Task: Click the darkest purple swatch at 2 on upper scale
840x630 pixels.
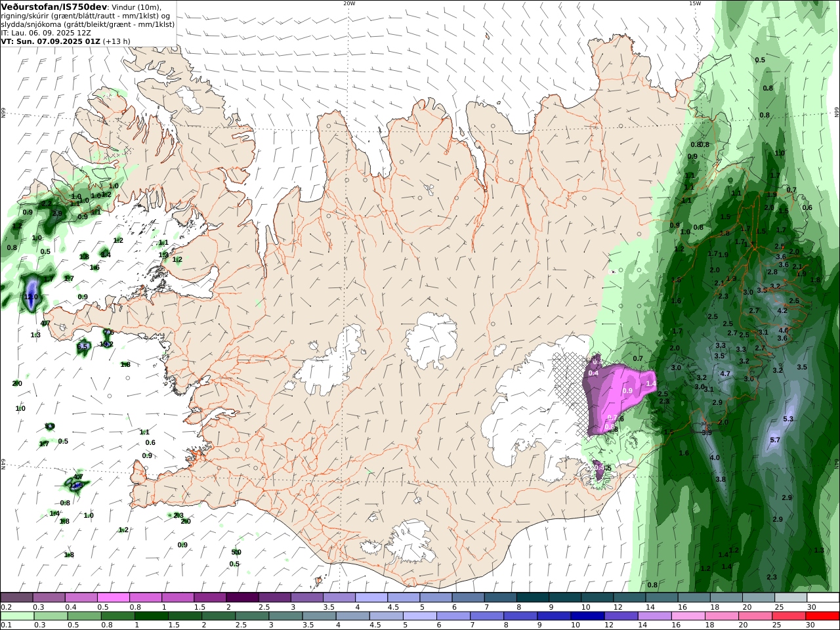Action: tap(242, 598)
